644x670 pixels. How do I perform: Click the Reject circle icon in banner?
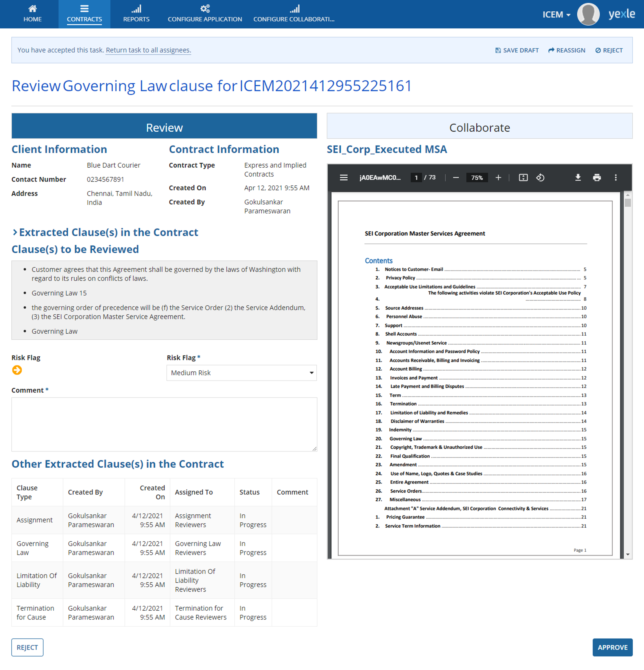coord(598,50)
